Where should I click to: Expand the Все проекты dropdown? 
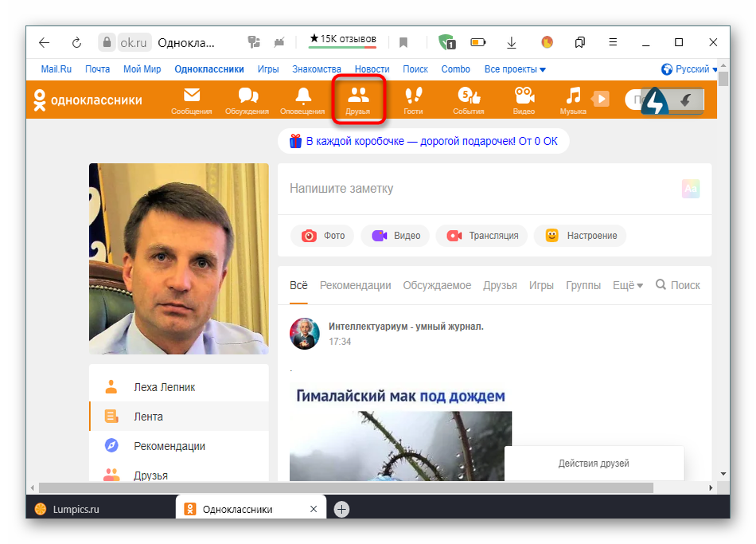[x=515, y=69]
